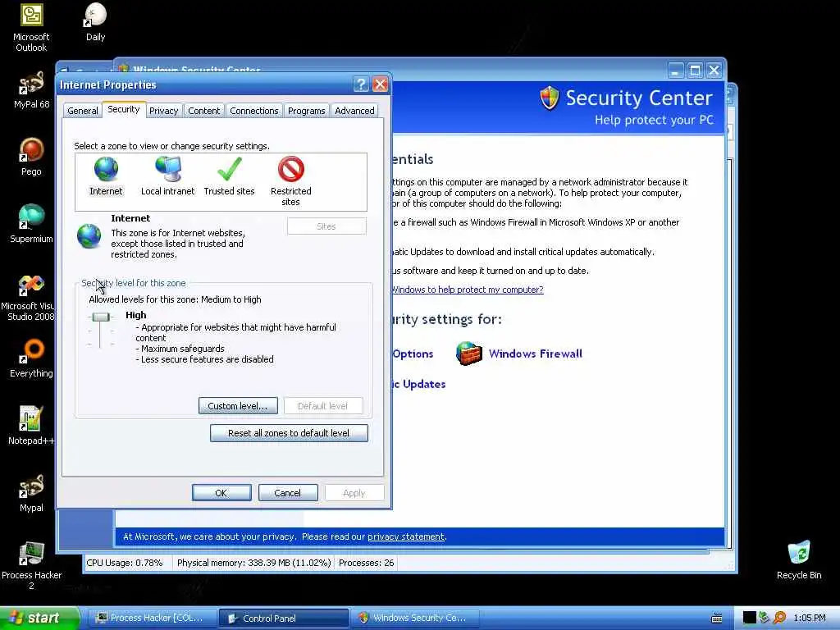840x630 pixels.
Task: Maximize the Windows Security Center window
Action: click(695, 71)
